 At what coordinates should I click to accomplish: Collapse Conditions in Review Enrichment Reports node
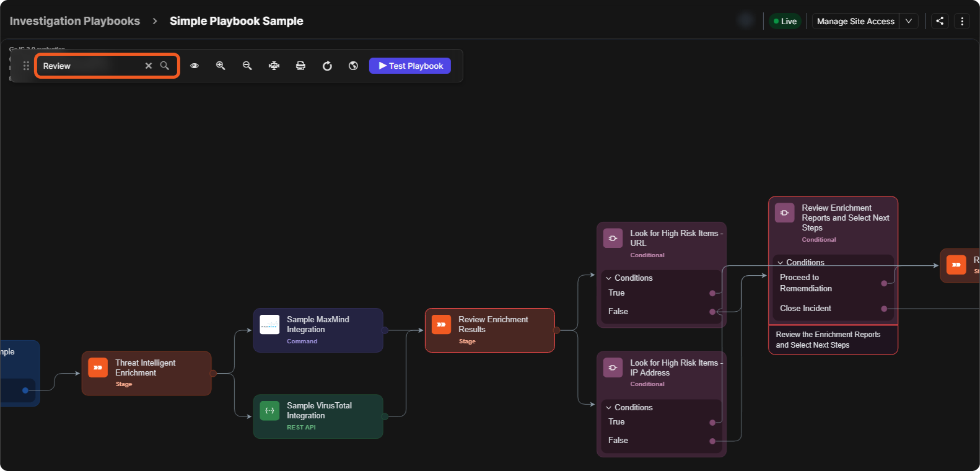781,263
